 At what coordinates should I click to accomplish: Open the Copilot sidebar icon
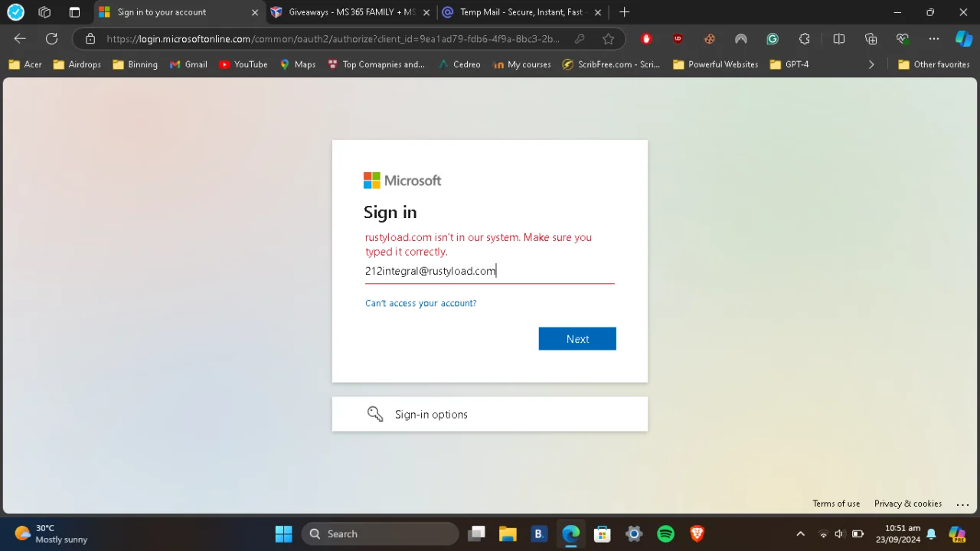964,39
